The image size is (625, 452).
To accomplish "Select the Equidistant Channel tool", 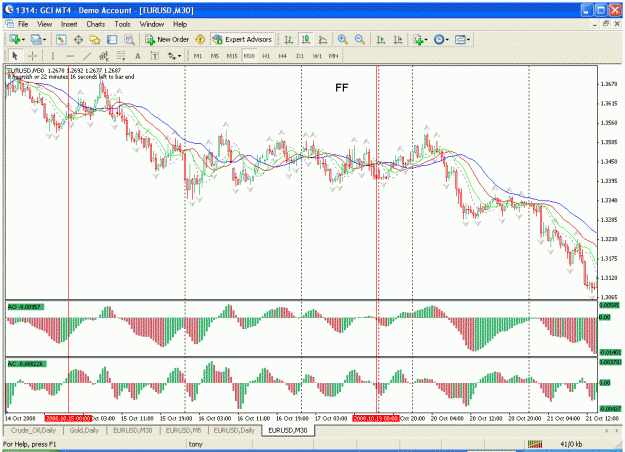I will click(104, 56).
